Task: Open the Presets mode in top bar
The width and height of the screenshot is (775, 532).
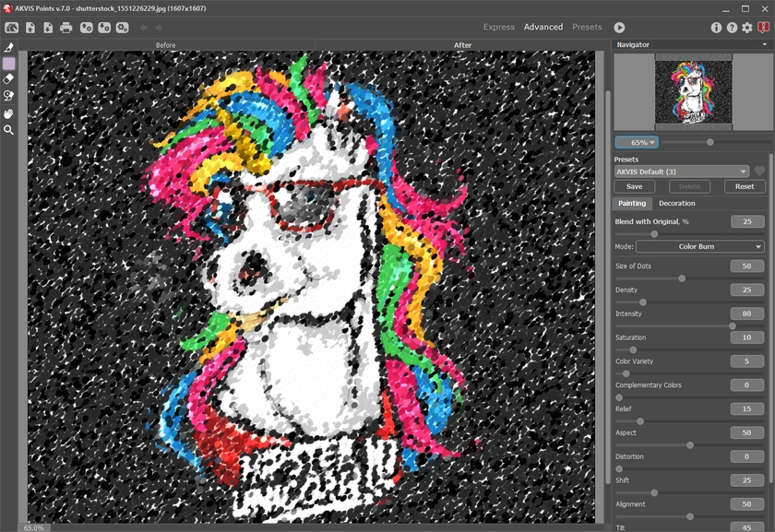Action: pyautogui.click(x=587, y=28)
